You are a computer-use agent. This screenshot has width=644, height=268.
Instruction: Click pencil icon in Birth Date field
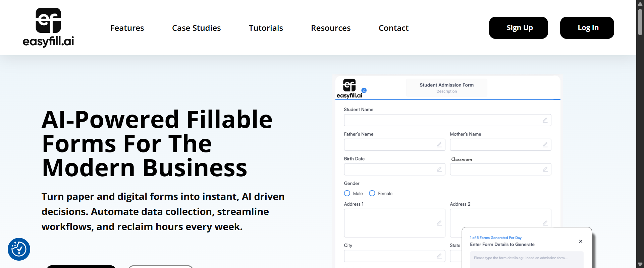click(439, 170)
